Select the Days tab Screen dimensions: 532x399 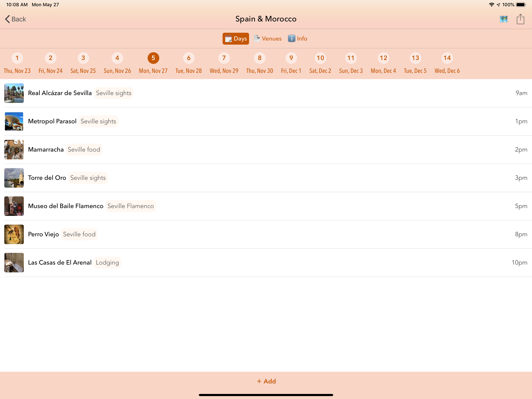(x=235, y=39)
